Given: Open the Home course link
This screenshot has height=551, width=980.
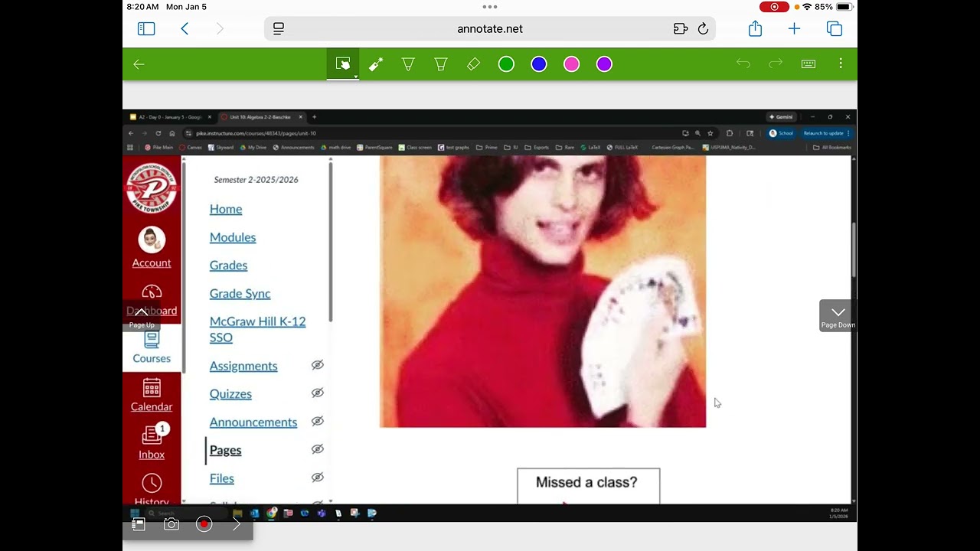Looking at the screenshot, I should click(226, 209).
